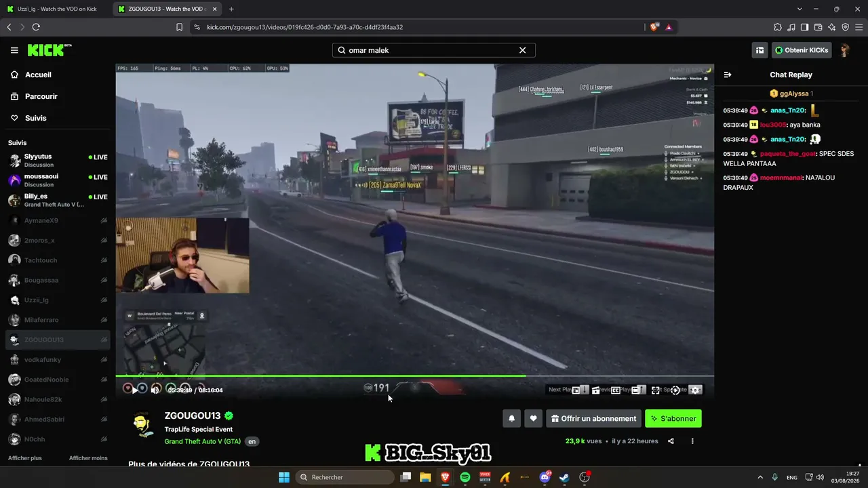Screen dimensions: 868x488
Task: Clear the search box text
Action: coord(522,50)
